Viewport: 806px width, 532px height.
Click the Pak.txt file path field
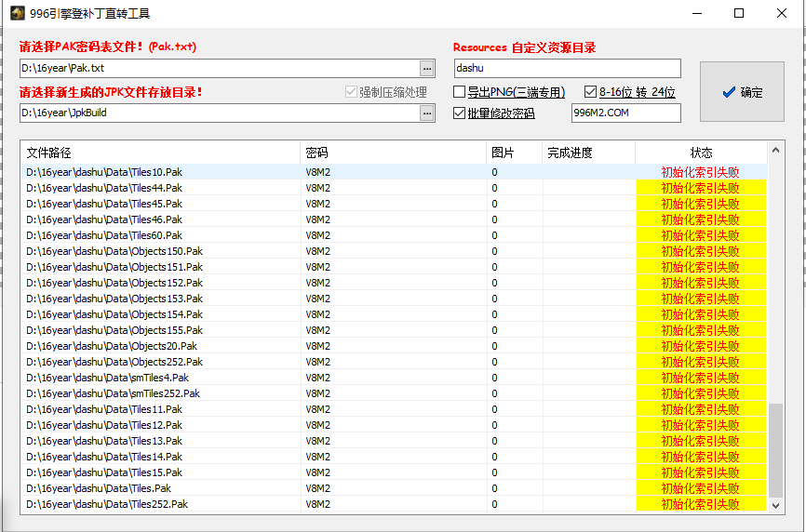[x=219, y=68]
